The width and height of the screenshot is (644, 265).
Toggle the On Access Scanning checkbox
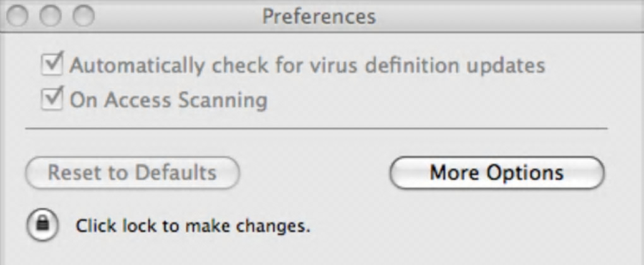tap(52, 99)
